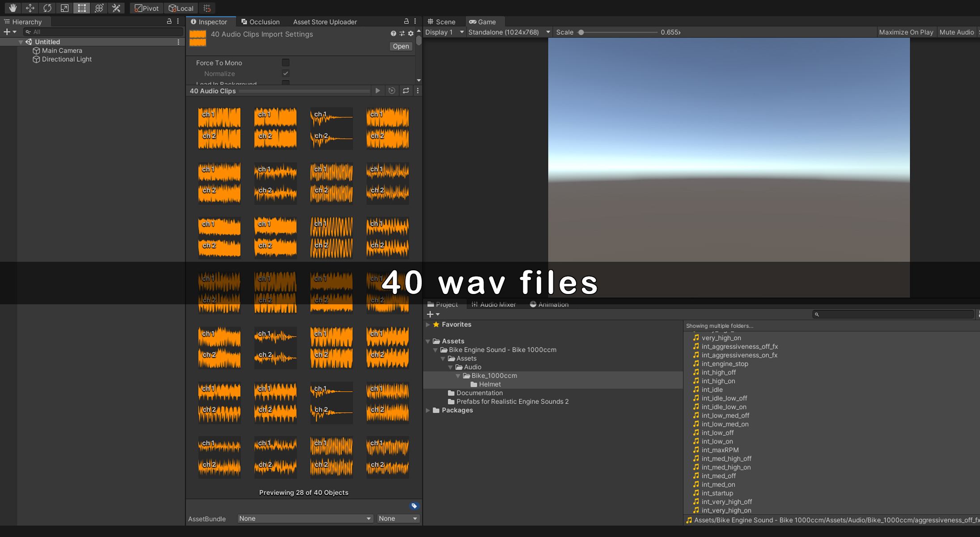Select the int_startup audio file
Image resolution: width=980 pixels, height=537 pixels.
[x=717, y=493]
